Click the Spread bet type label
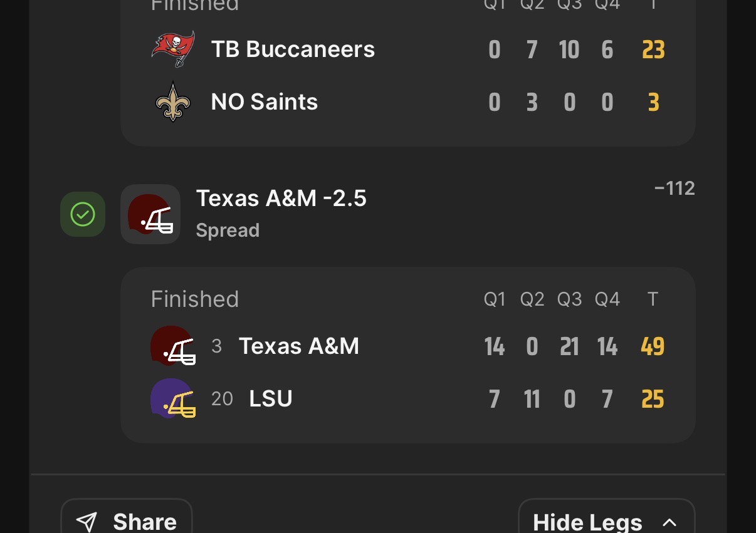 (228, 230)
